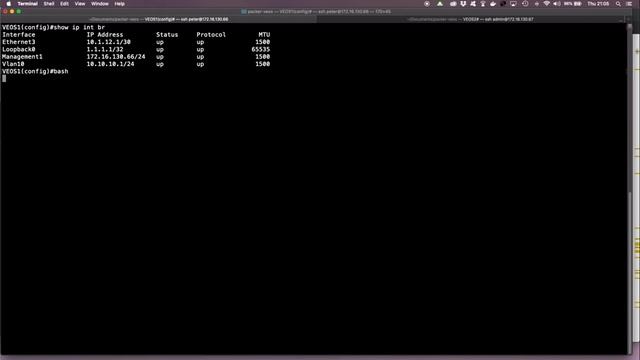Image resolution: width=640 pixels, height=360 pixels.
Task: Open Spotlight search magnifier icon
Action: (618, 4)
